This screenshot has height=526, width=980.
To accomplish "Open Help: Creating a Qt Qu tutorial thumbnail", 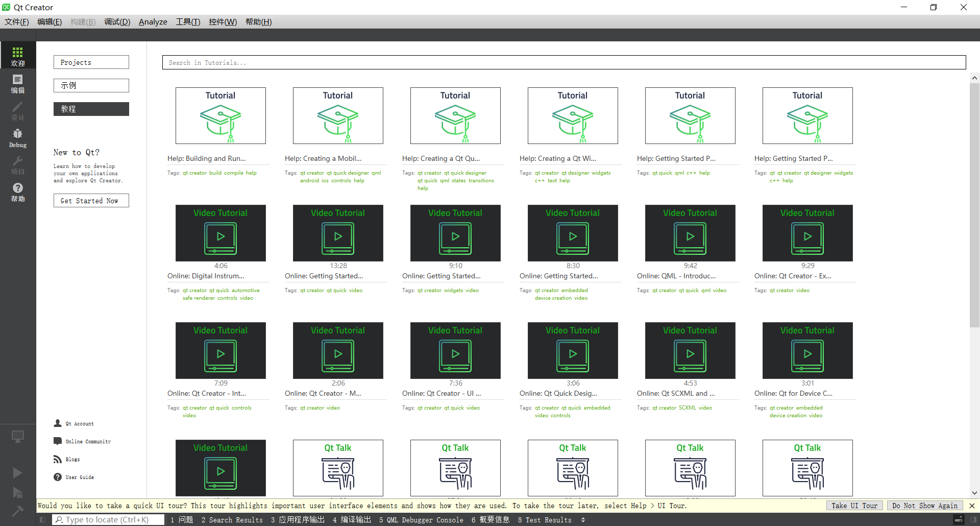I will coord(455,115).
